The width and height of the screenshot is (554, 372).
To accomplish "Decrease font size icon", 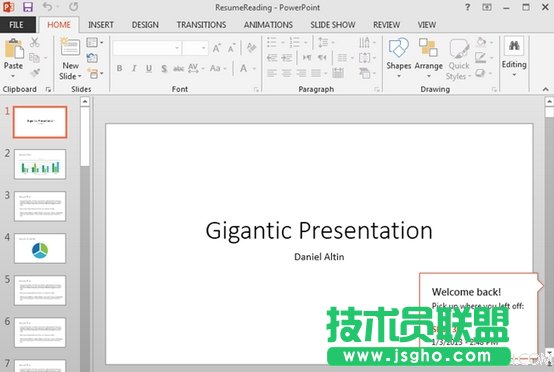I will tap(231, 48).
